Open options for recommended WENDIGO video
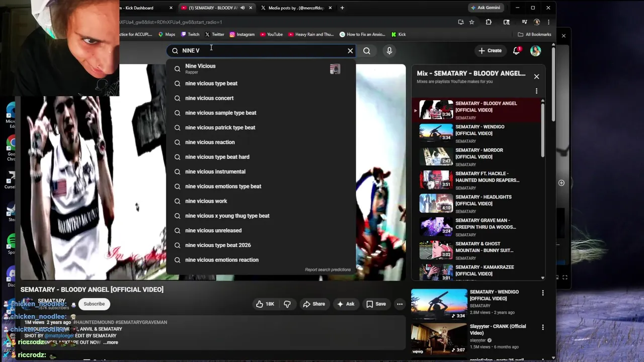 (x=542, y=293)
